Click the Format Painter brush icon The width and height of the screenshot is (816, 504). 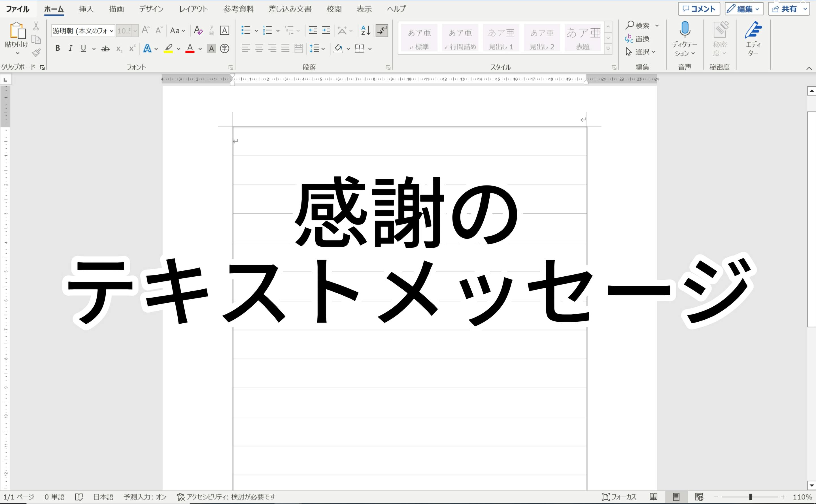click(x=36, y=53)
